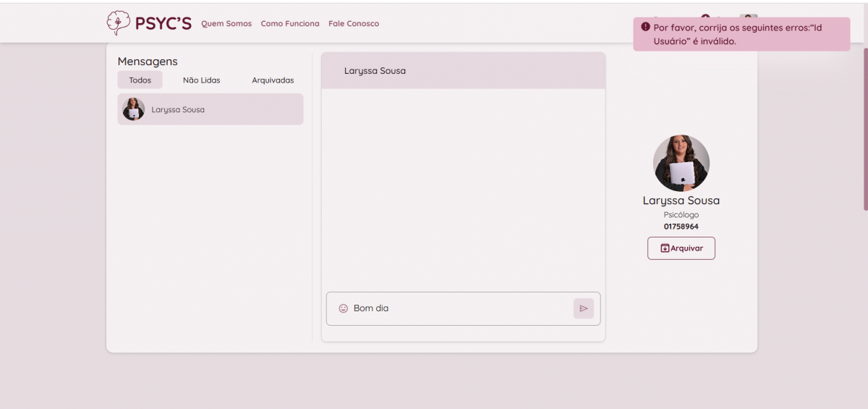The image size is (868, 409).
Task: Click the PSYC'S brand name text
Action: [163, 24]
